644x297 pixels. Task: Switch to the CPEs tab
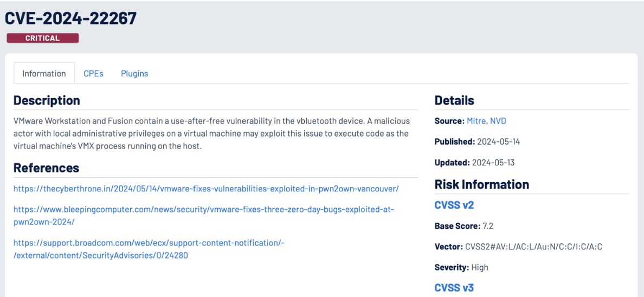[x=93, y=74]
